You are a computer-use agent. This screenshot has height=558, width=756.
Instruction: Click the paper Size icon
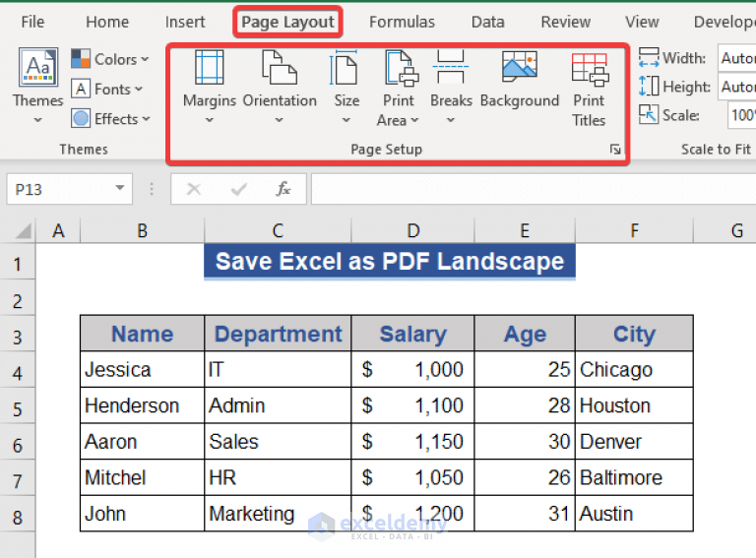(344, 67)
